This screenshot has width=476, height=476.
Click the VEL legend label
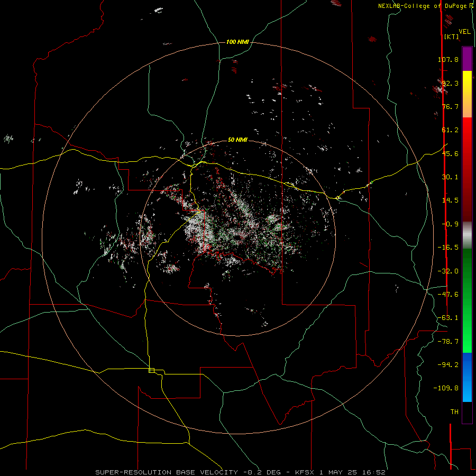point(464,32)
